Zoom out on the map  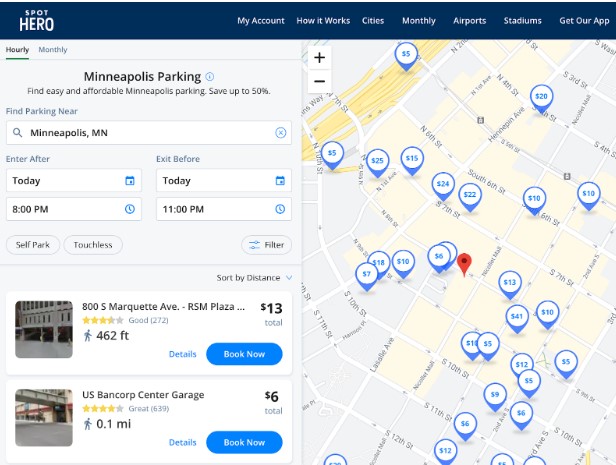(x=319, y=81)
